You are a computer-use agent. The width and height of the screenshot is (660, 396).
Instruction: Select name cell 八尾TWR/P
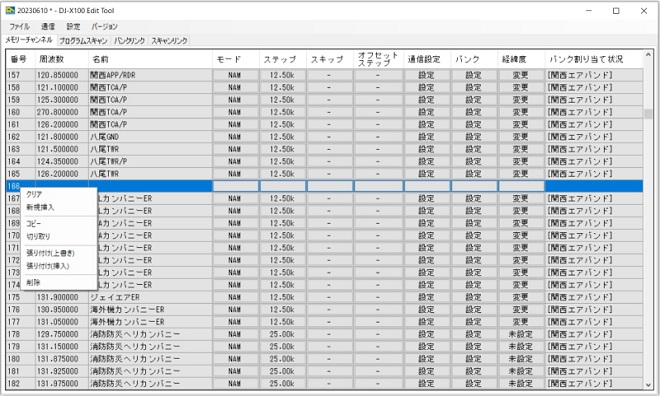click(x=150, y=162)
